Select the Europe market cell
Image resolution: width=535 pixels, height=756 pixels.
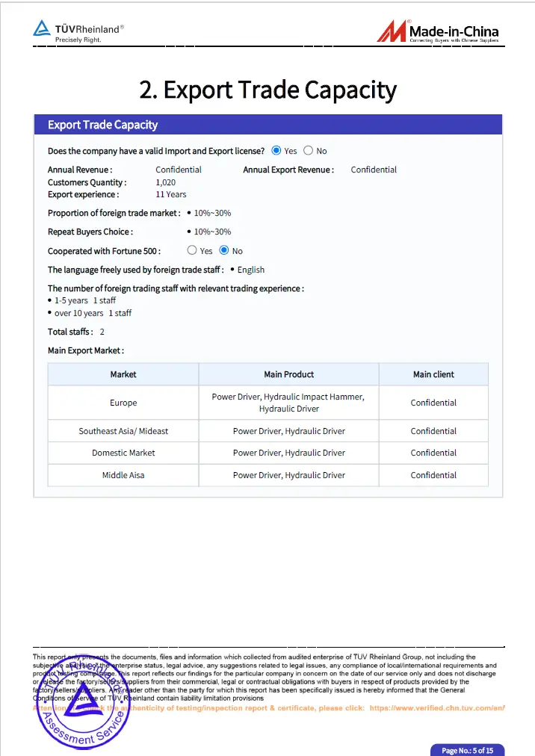pos(123,403)
